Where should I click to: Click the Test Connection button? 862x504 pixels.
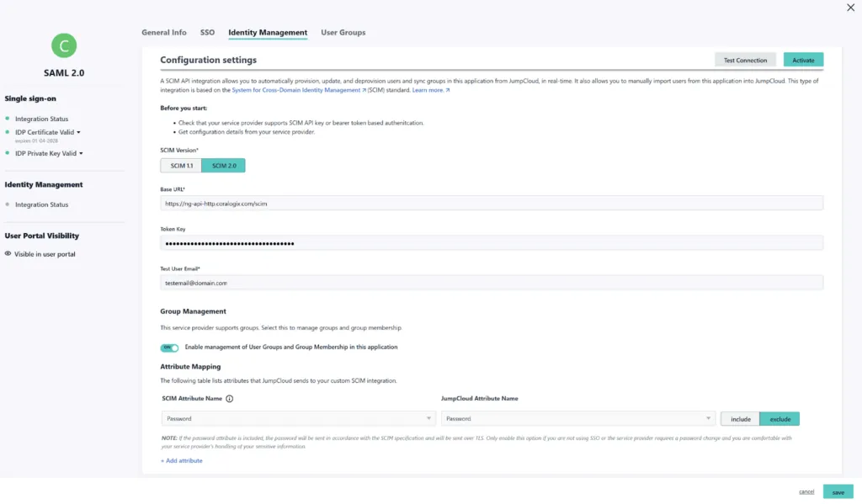coord(745,60)
